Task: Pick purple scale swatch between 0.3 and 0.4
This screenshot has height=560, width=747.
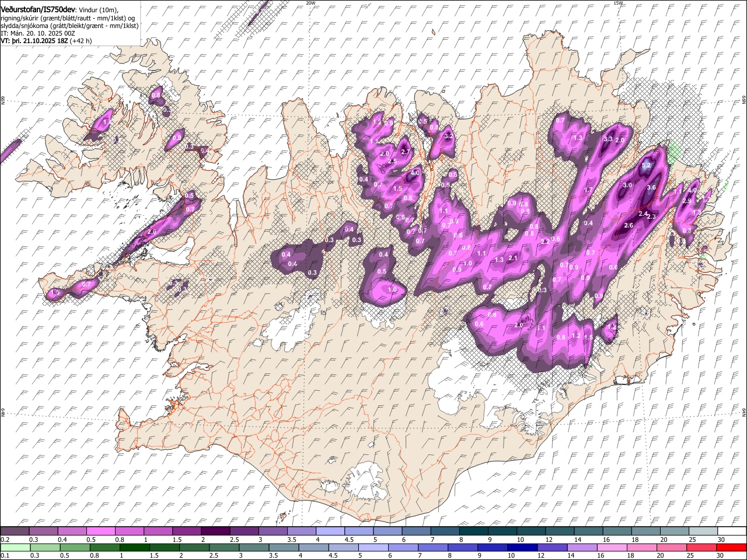Action: (x=43, y=531)
